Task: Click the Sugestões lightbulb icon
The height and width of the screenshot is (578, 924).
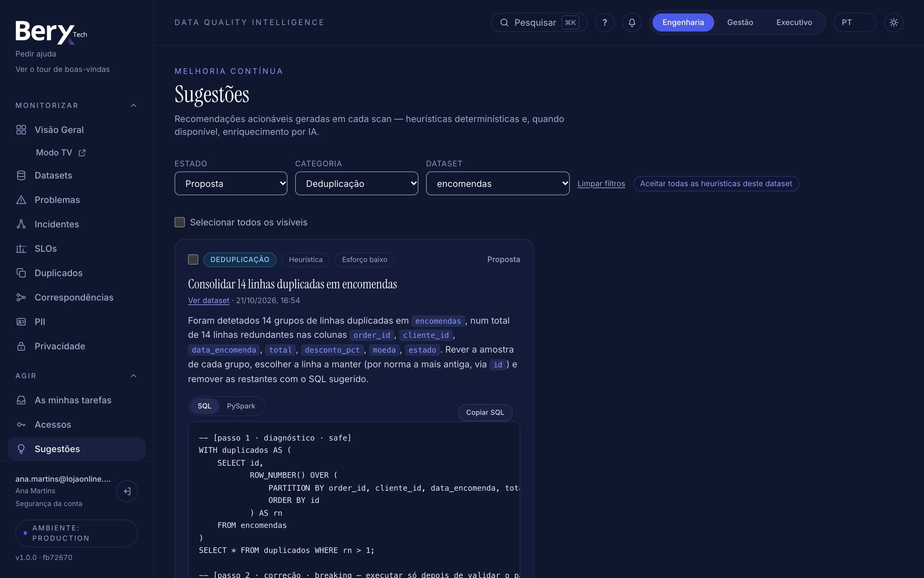Action: [x=21, y=449]
